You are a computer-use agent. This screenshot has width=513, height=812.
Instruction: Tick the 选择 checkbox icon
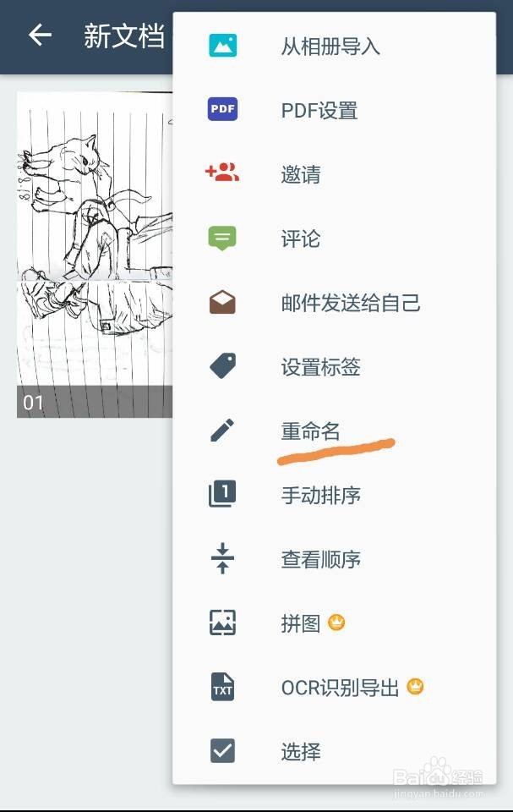(x=222, y=751)
